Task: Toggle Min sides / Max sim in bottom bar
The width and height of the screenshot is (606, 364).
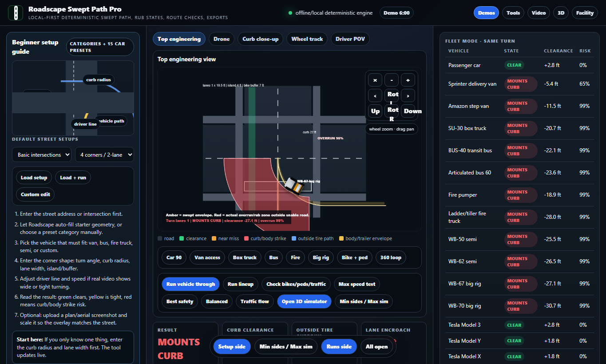Action: [286, 347]
